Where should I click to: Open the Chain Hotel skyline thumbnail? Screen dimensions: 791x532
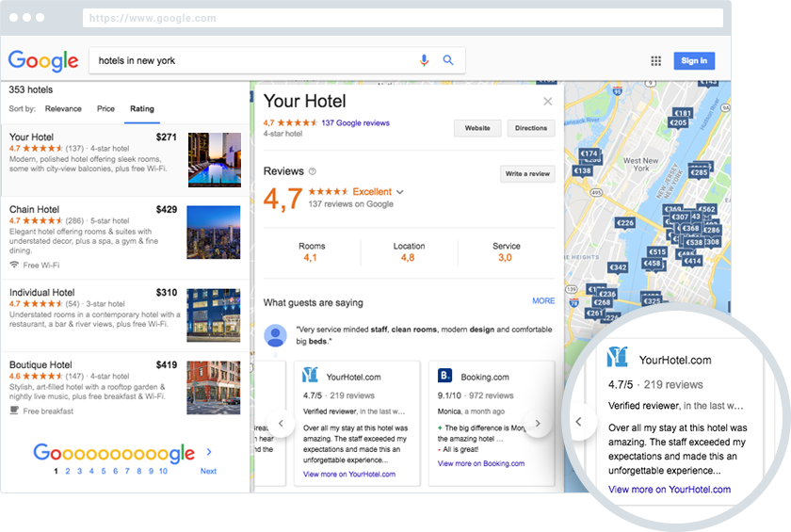(214, 233)
